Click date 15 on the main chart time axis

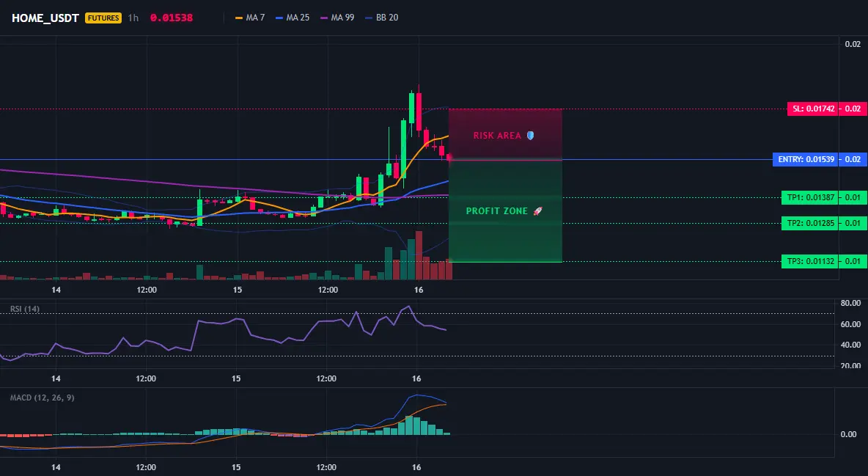(x=238, y=290)
